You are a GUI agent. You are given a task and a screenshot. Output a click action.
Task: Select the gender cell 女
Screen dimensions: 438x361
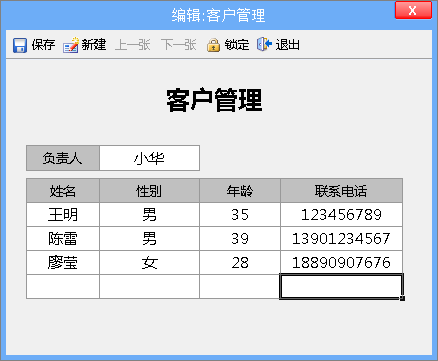point(150,263)
